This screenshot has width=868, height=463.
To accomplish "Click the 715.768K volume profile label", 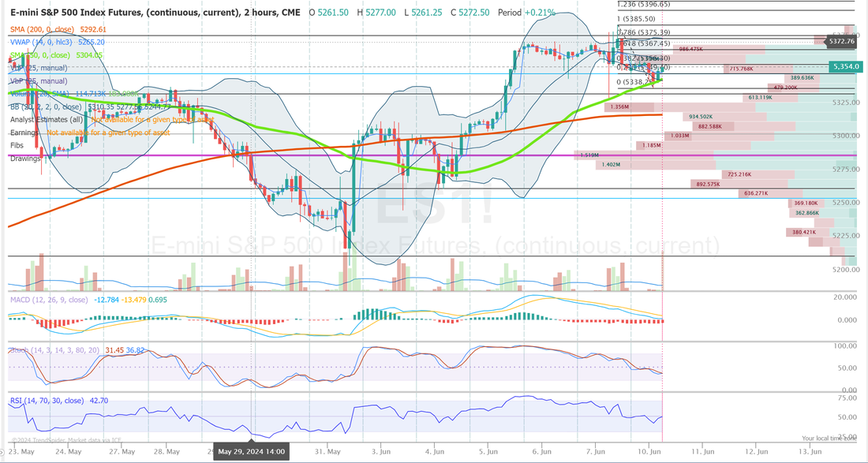I will (x=741, y=69).
